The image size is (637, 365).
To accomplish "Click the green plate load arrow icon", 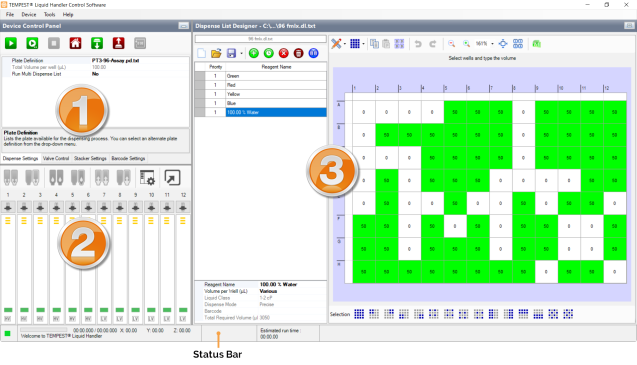I will [x=97, y=43].
